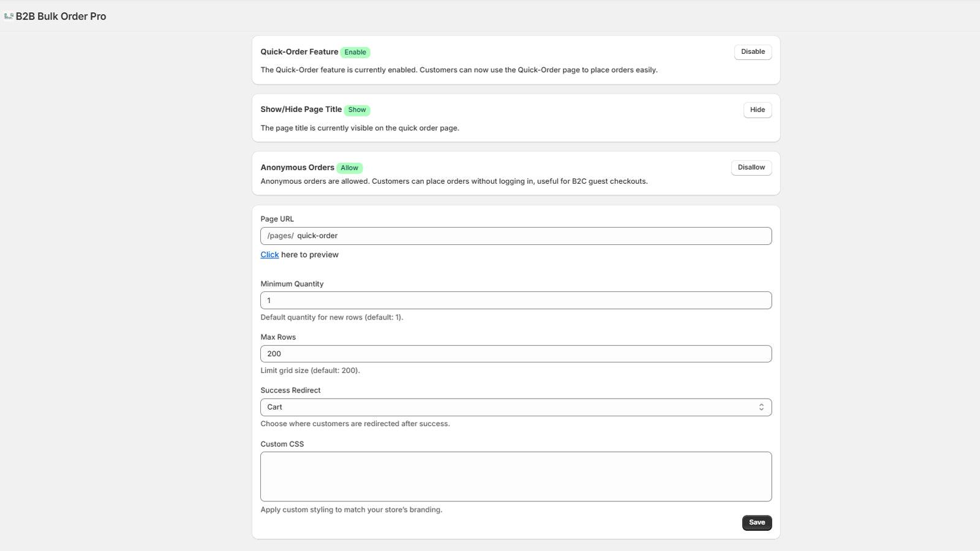
Task: Click the B2B Bulk Order Pro app icon
Action: [x=9, y=16]
